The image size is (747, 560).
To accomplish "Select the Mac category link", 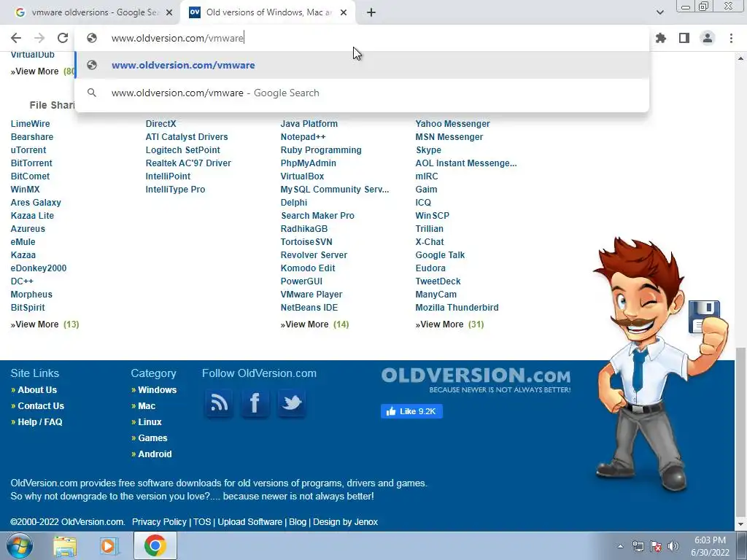I will (x=147, y=406).
